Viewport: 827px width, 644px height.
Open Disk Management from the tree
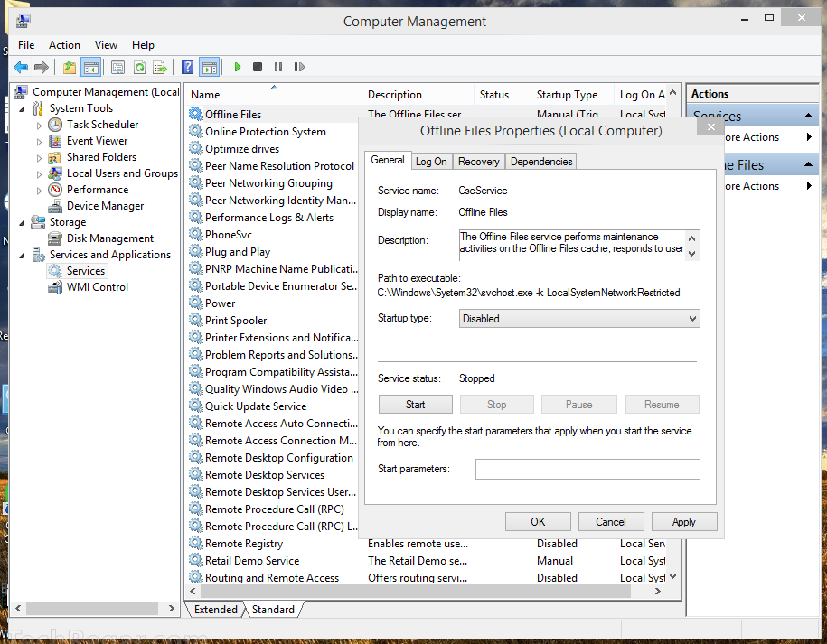(109, 238)
